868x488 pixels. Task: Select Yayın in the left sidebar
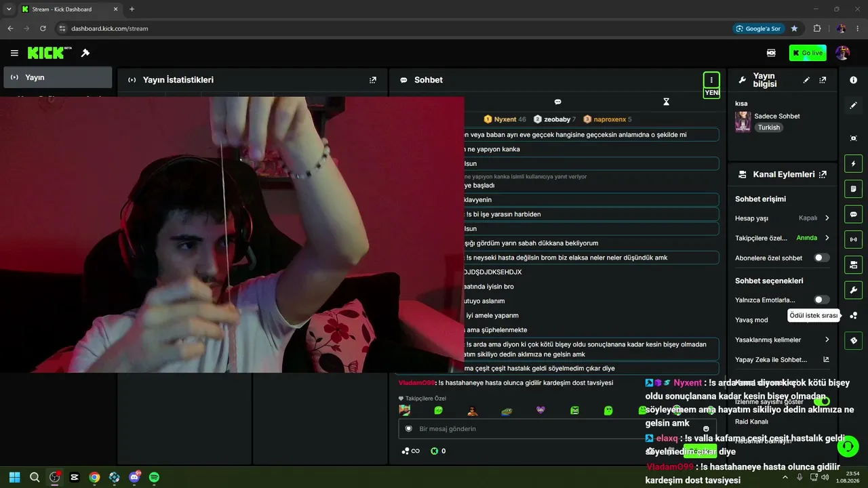click(58, 77)
